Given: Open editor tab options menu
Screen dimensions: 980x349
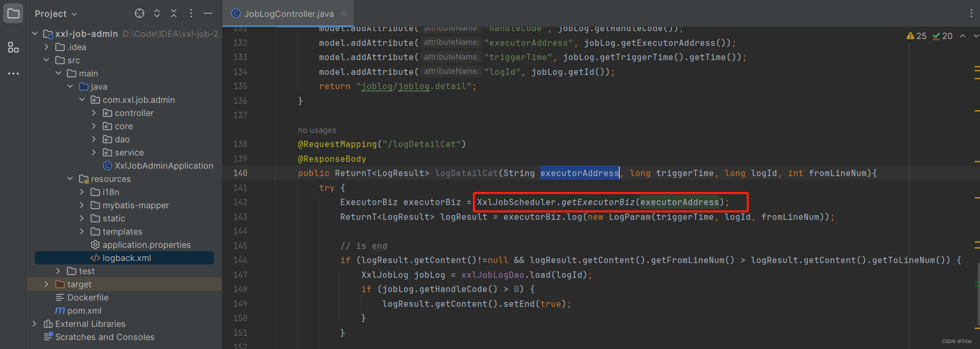Looking at the screenshot, I should pyautogui.click(x=972, y=13).
